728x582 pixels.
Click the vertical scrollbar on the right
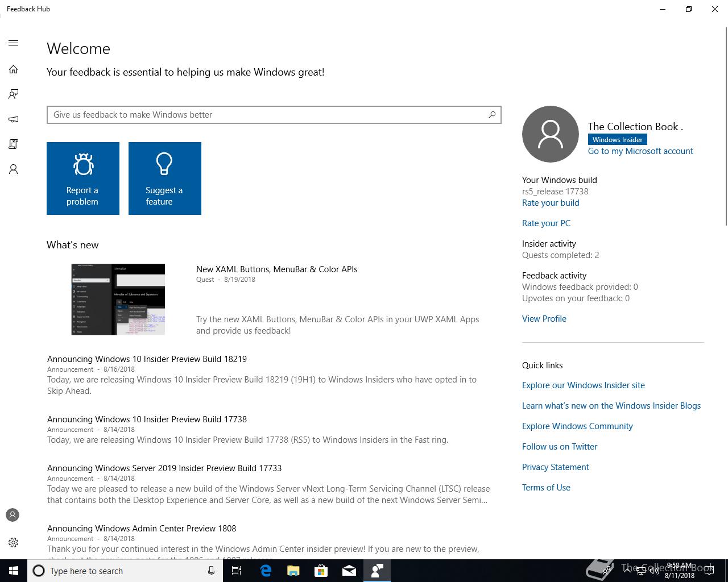726,126
